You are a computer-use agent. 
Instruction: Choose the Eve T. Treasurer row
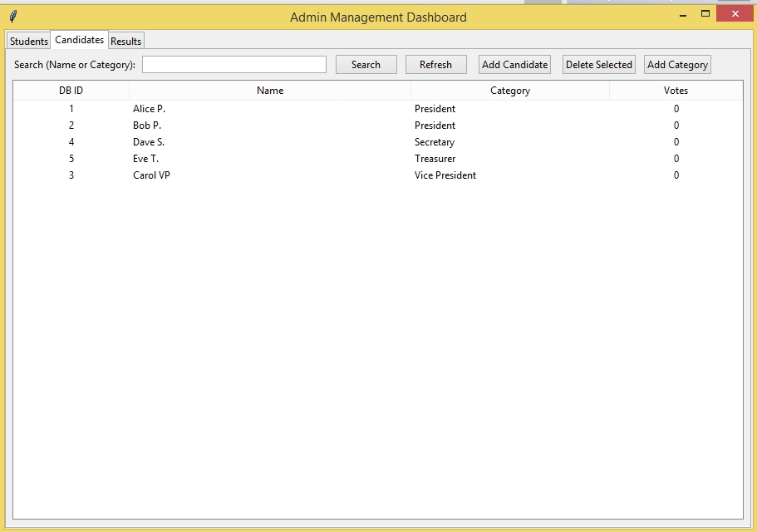145,159
